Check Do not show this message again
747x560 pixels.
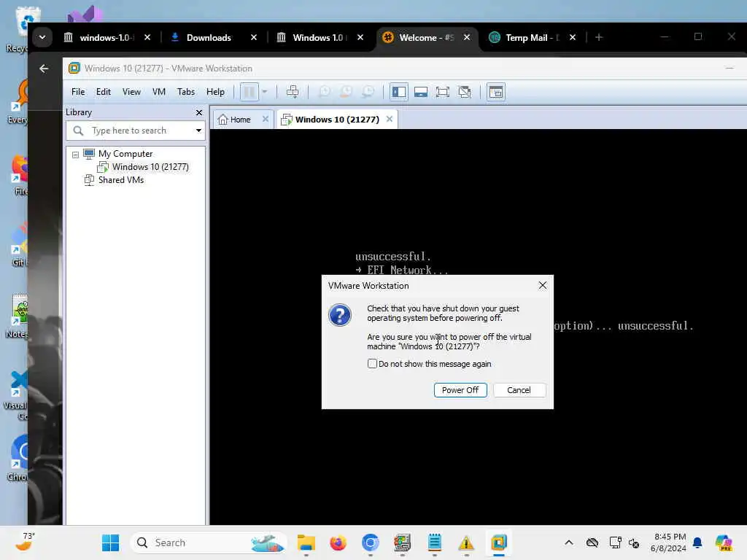(x=372, y=364)
